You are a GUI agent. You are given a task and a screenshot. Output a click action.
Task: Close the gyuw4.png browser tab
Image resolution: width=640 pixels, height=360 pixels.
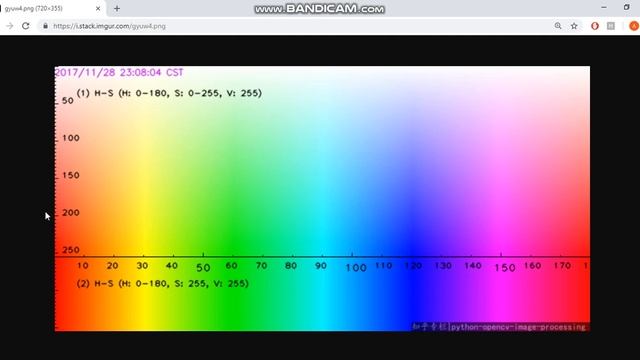pos(98,8)
